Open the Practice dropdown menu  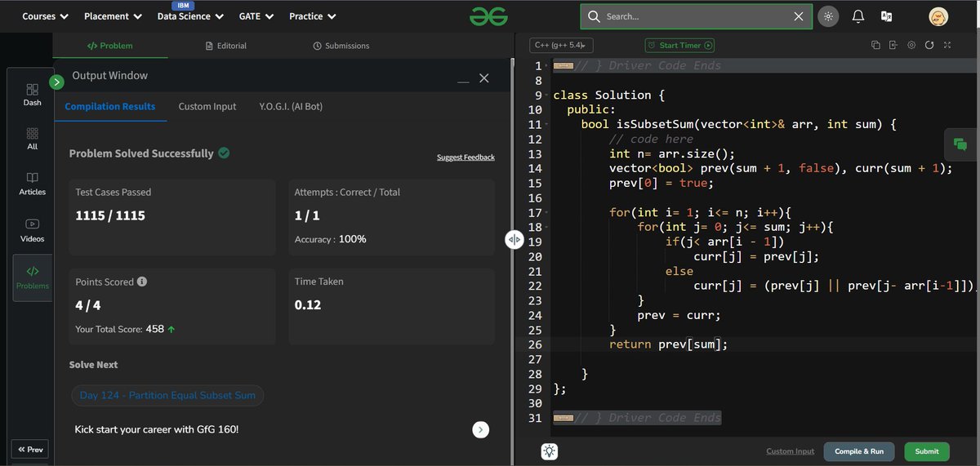[312, 16]
